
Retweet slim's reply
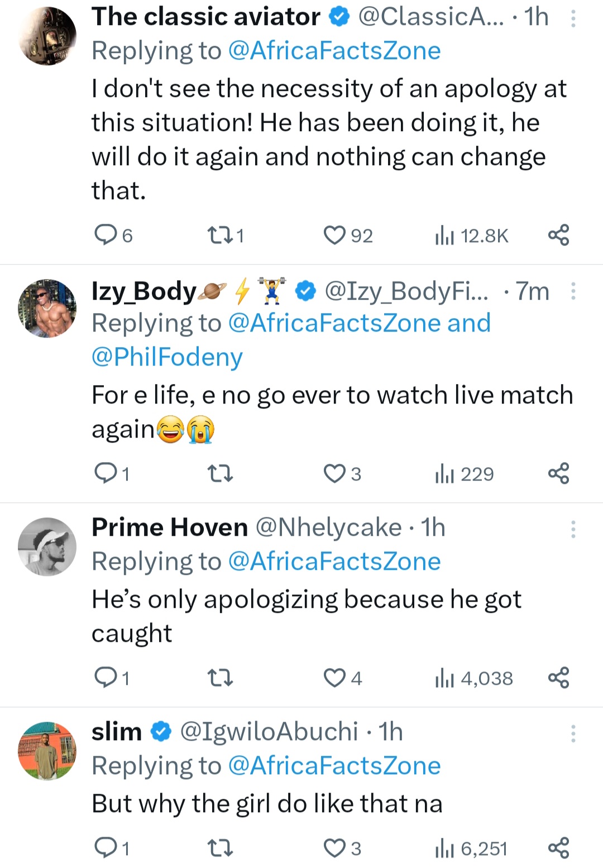(219, 848)
